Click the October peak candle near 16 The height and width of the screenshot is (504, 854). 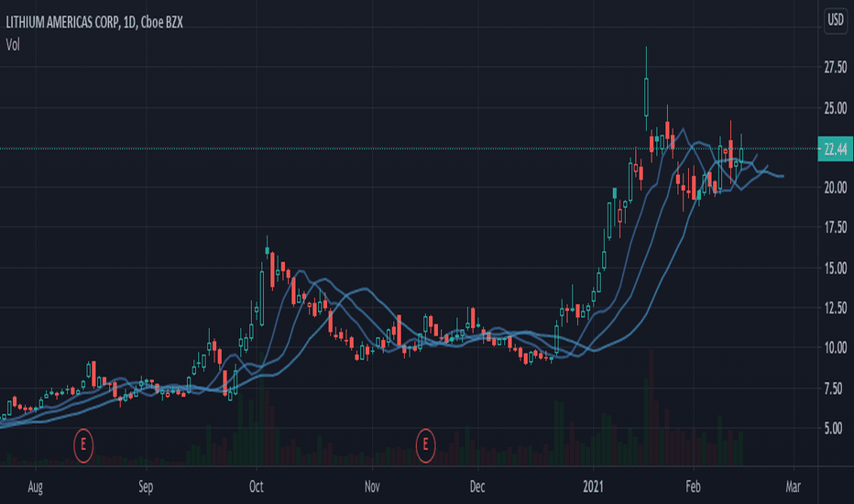coord(267,251)
